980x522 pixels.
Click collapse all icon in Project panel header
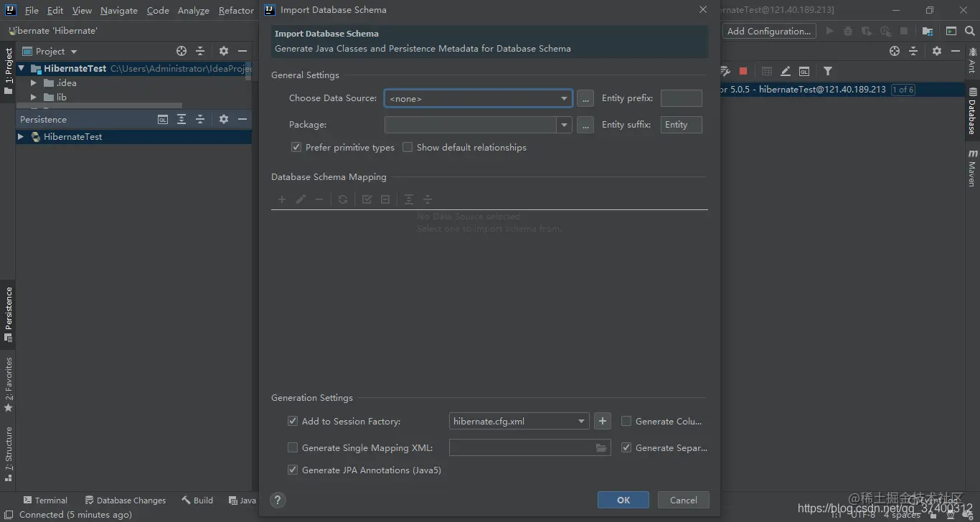click(x=200, y=51)
